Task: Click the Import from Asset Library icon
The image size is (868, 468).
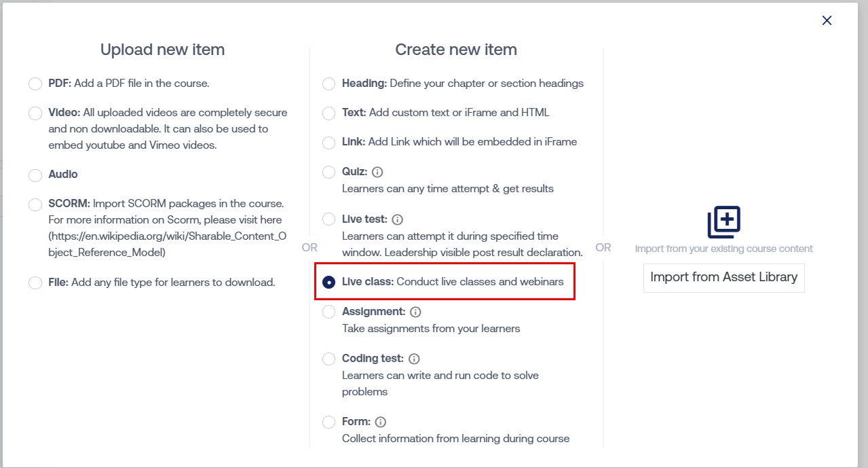Action: [723, 222]
